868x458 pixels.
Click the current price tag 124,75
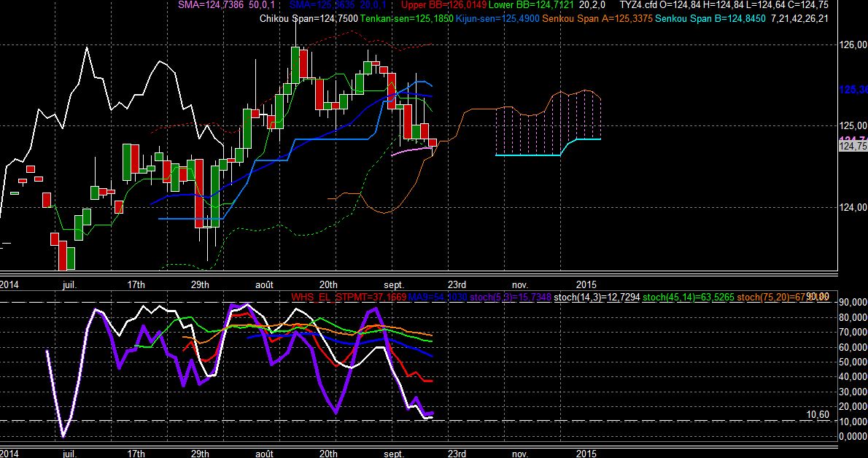(853, 146)
